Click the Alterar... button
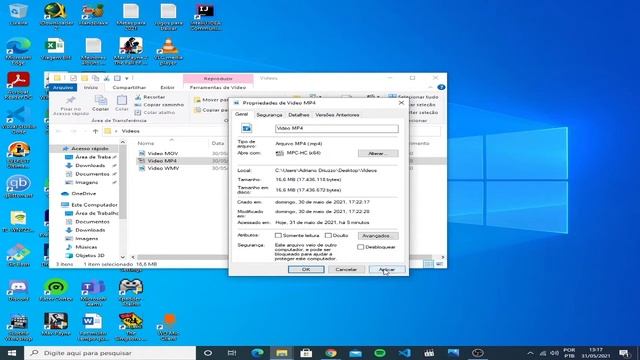 point(378,153)
